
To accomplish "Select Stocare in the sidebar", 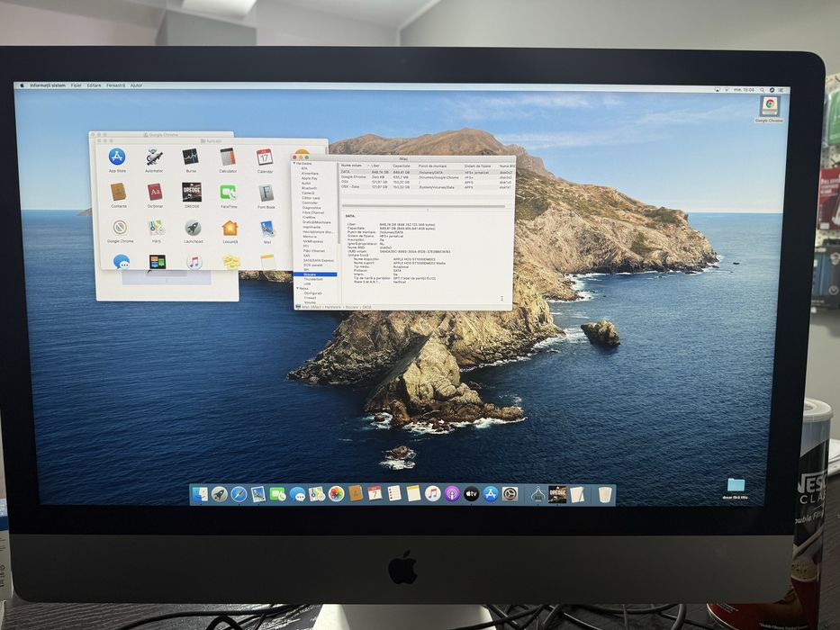I will pos(315,274).
